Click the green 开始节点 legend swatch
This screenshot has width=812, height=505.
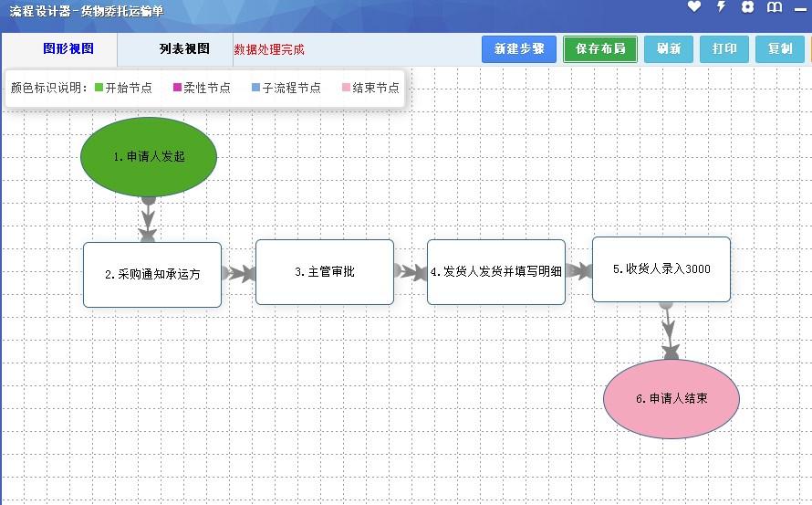click(x=99, y=88)
